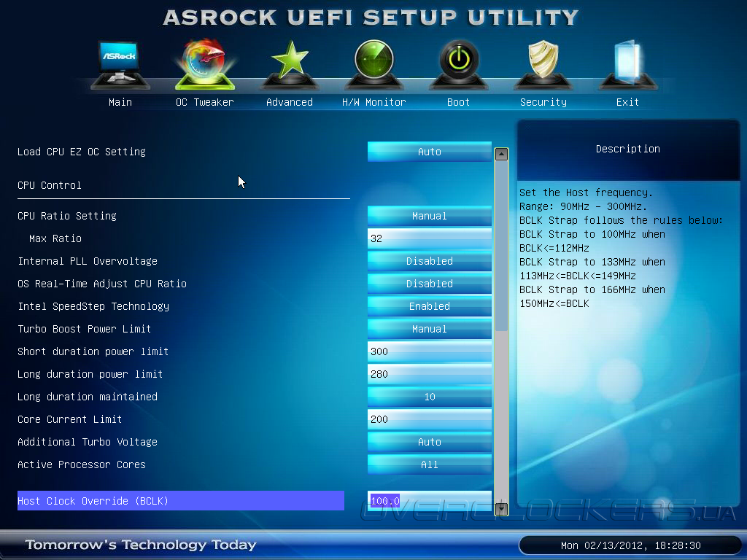Viewport: 747px width, 560px height.
Task: Click the Description panel header
Action: click(628, 149)
